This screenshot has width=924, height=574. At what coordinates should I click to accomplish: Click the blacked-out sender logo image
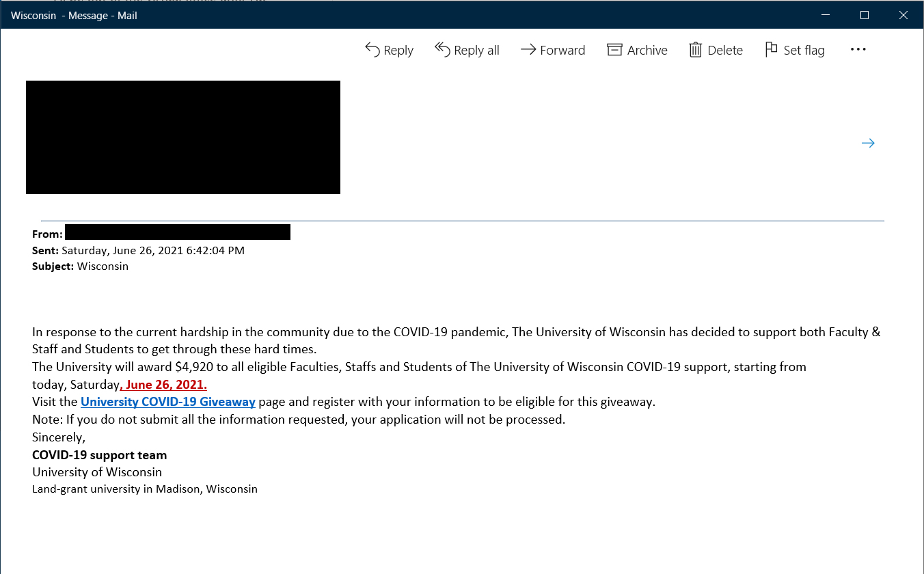tap(182, 137)
